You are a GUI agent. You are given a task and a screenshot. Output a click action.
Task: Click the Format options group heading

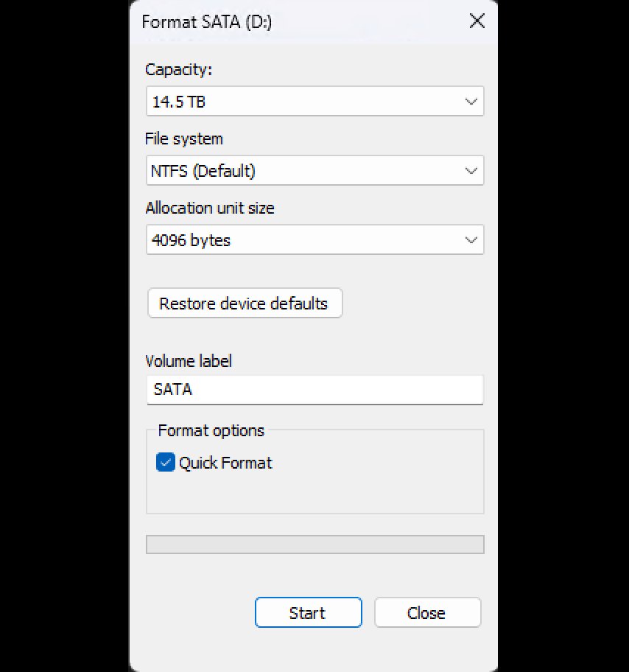coord(211,430)
